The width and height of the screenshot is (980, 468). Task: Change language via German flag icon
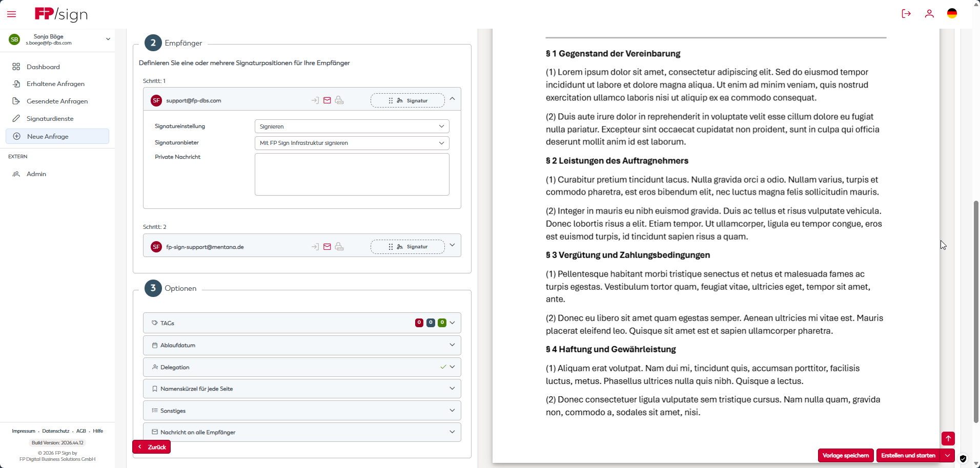coord(952,14)
